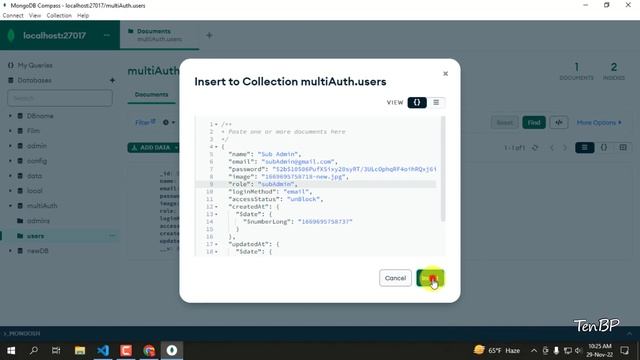640x360 pixels.
Task: Click Databases in the sidebar
Action: (35, 80)
